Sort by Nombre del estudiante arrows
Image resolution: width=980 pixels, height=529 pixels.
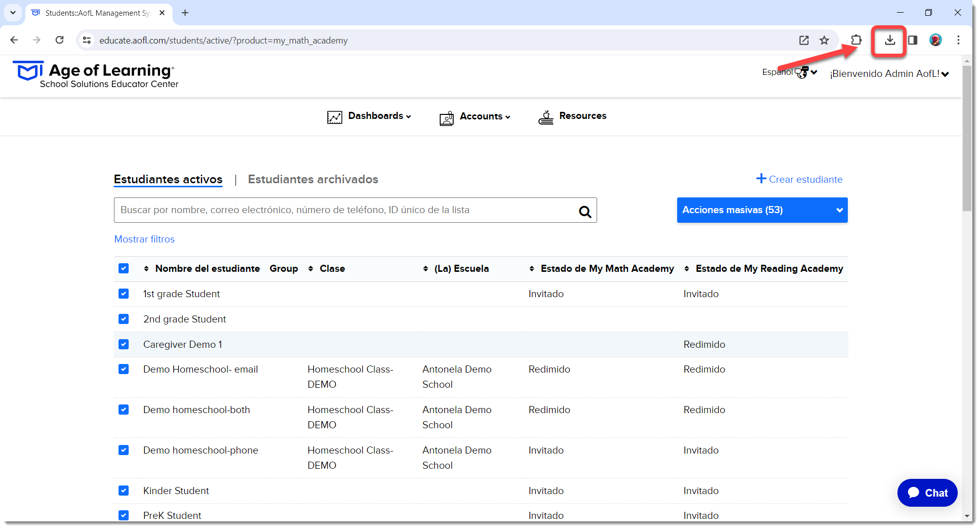[x=146, y=269]
